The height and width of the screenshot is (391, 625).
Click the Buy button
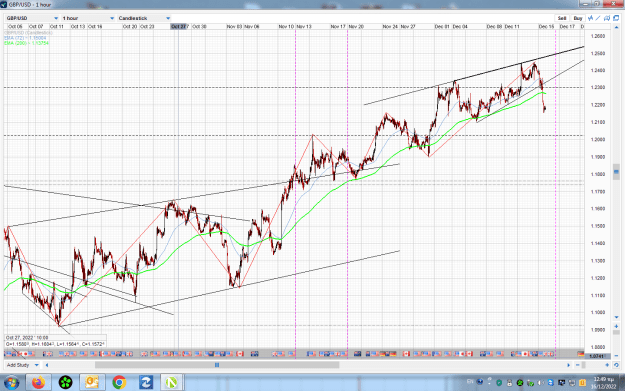point(578,18)
